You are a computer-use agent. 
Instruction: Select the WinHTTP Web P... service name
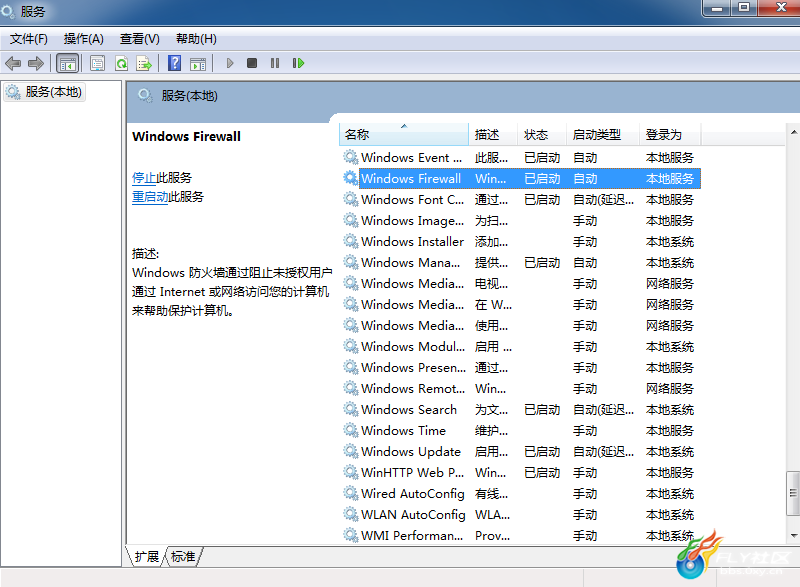tap(412, 473)
